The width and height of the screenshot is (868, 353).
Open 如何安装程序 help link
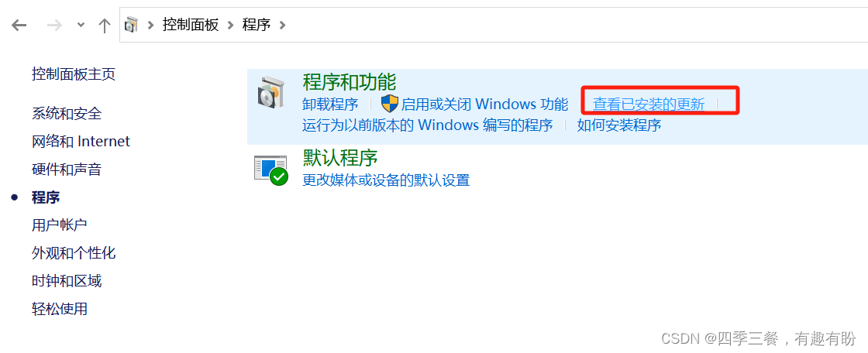point(619,125)
